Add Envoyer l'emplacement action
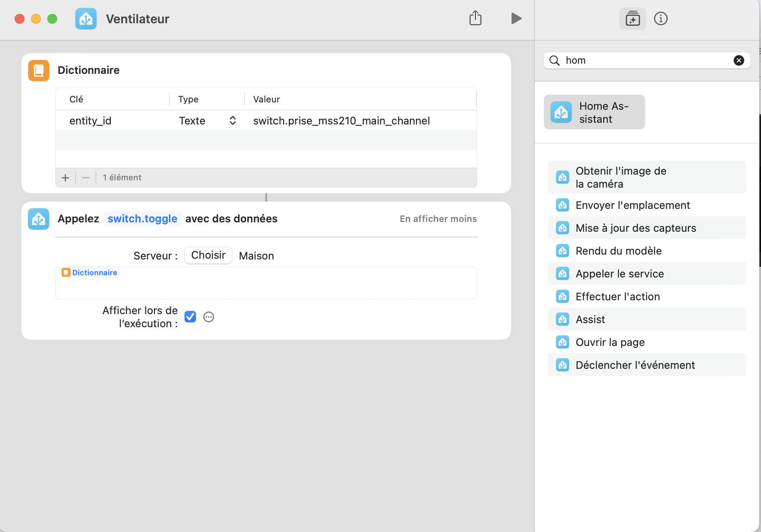 point(647,205)
